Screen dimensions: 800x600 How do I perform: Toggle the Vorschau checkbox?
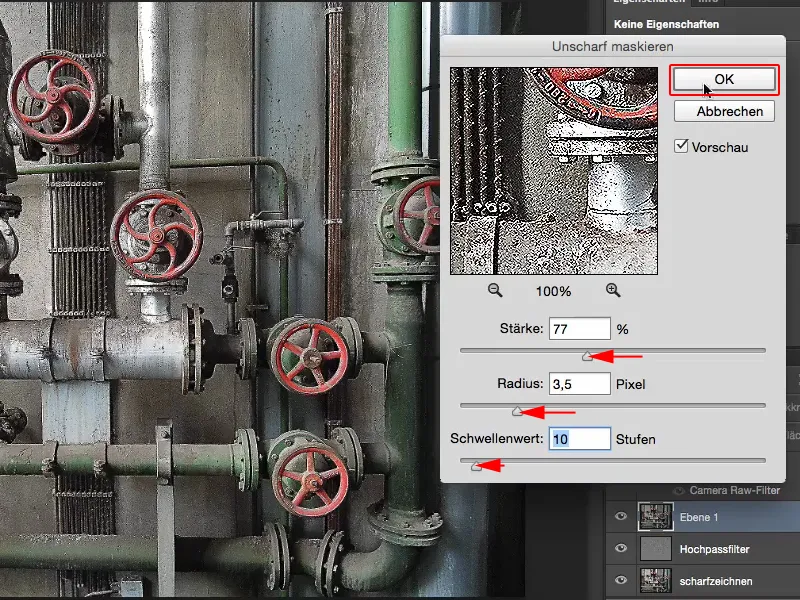[681, 146]
